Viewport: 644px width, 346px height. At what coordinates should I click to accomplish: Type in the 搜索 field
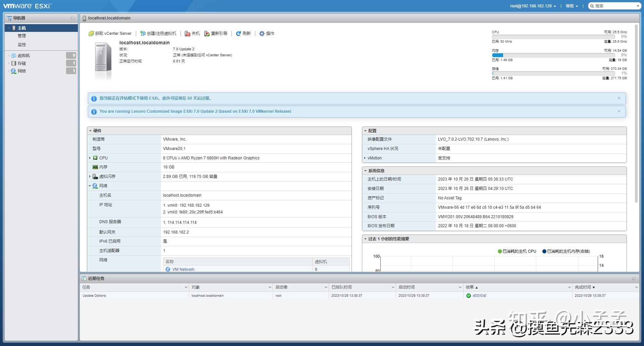coord(614,6)
